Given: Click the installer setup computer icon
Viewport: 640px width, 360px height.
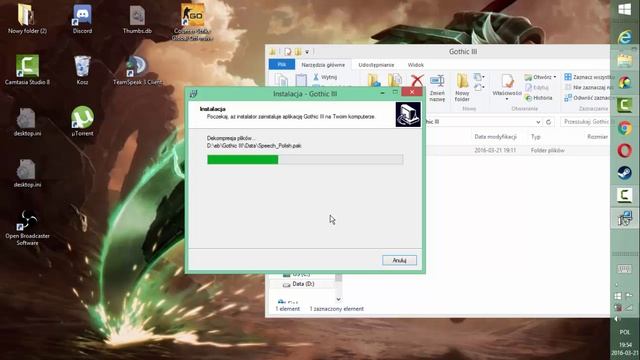Looking at the screenshot, I should [x=408, y=114].
